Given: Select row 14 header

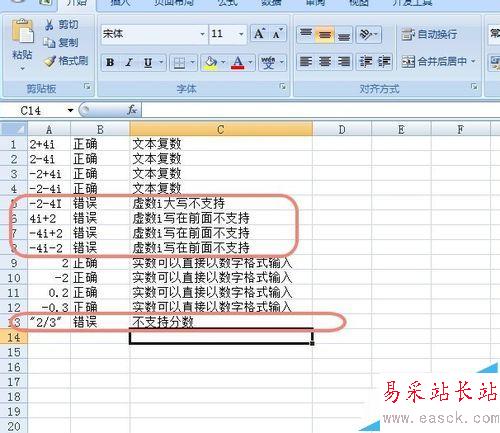Looking at the screenshot, I should tap(14, 337).
